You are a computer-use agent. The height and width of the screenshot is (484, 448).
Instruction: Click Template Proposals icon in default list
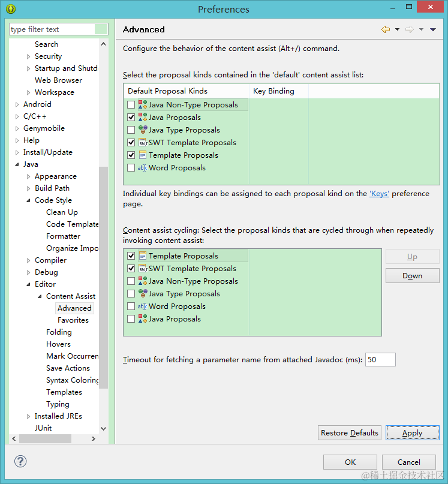[143, 155]
